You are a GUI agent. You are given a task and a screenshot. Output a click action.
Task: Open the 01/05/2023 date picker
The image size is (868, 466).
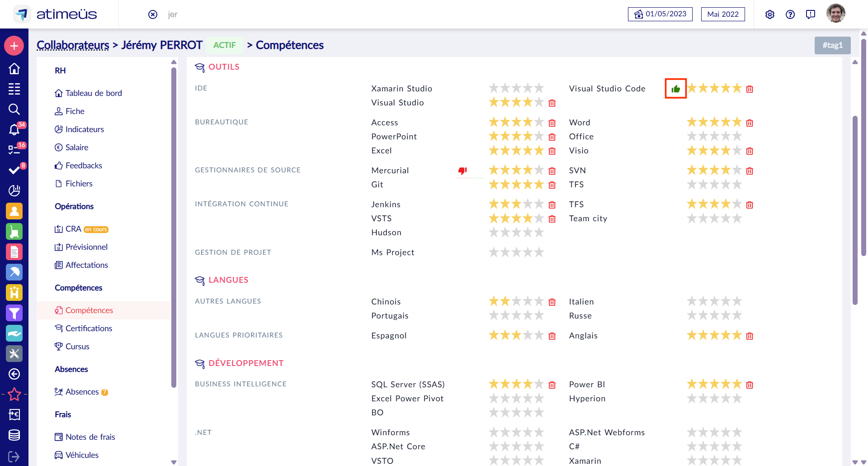(x=660, y=14)
